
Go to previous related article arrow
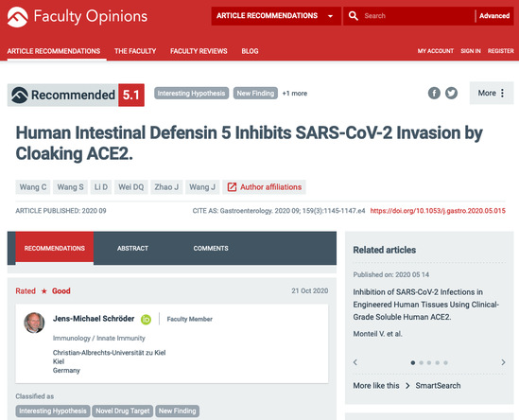tap(355, 362)
